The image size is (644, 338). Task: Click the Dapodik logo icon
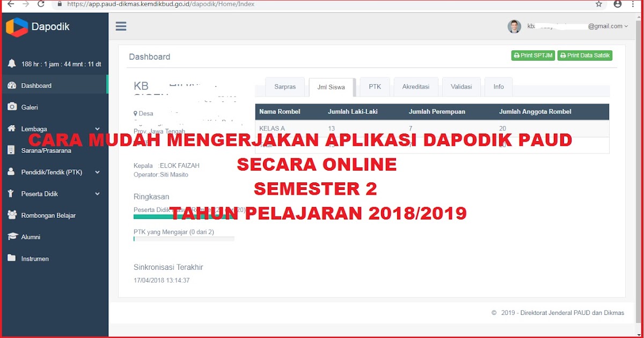(17, 27)
